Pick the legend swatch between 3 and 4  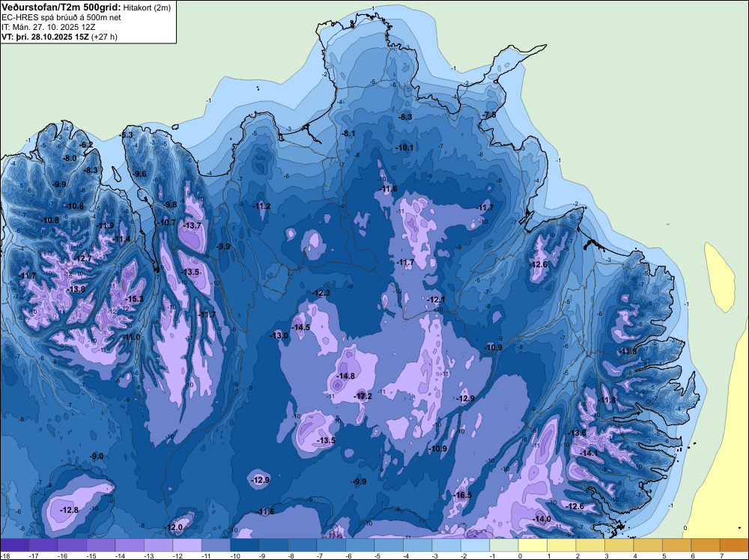pos(619,545)
